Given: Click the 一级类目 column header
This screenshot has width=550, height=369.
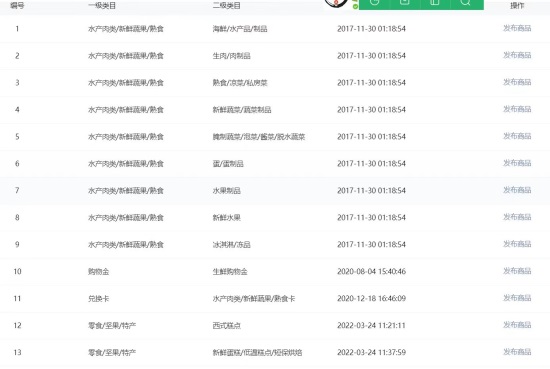Looking at the screenshot, I should click(102, 6).
